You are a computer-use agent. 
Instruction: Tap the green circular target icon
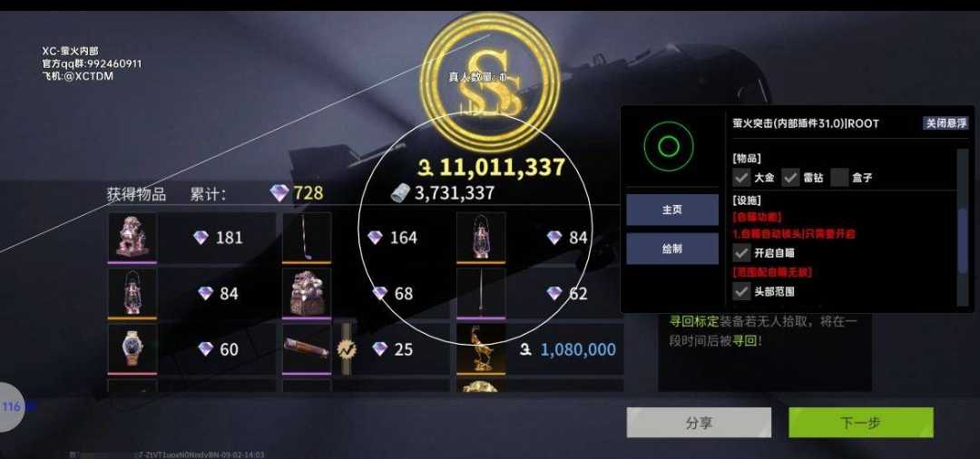tap(669, 147)
